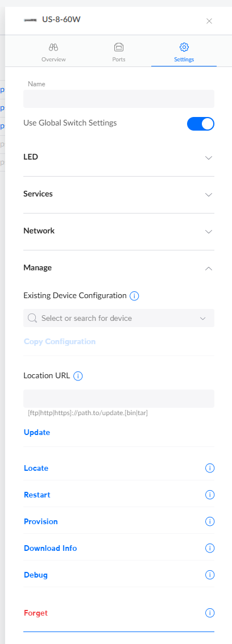The height and width of the screenshot is (644, 232).
Task: Show info for the Restart action
Action: [x=210, y=495]
